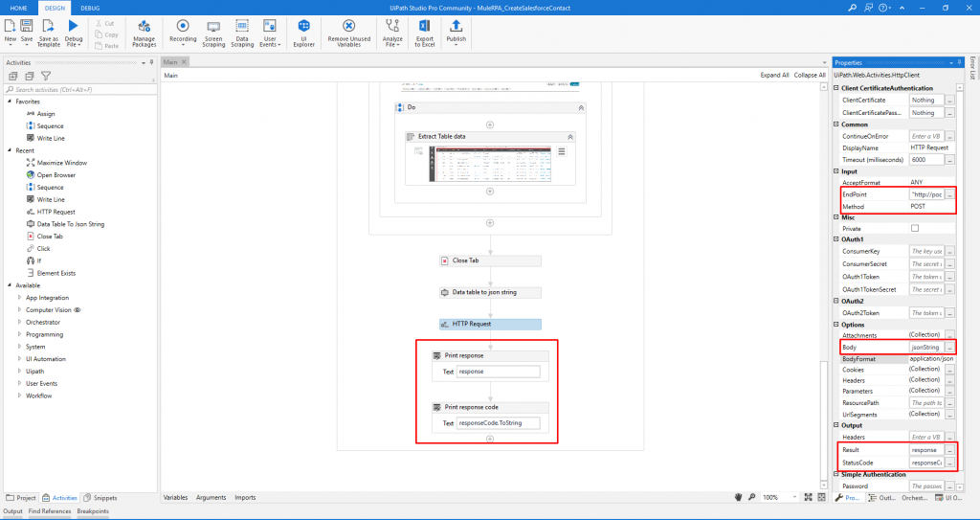Select Write Line in Favorites
The image size is (980, 520).
pyautogui.click(x=51, y=138)
